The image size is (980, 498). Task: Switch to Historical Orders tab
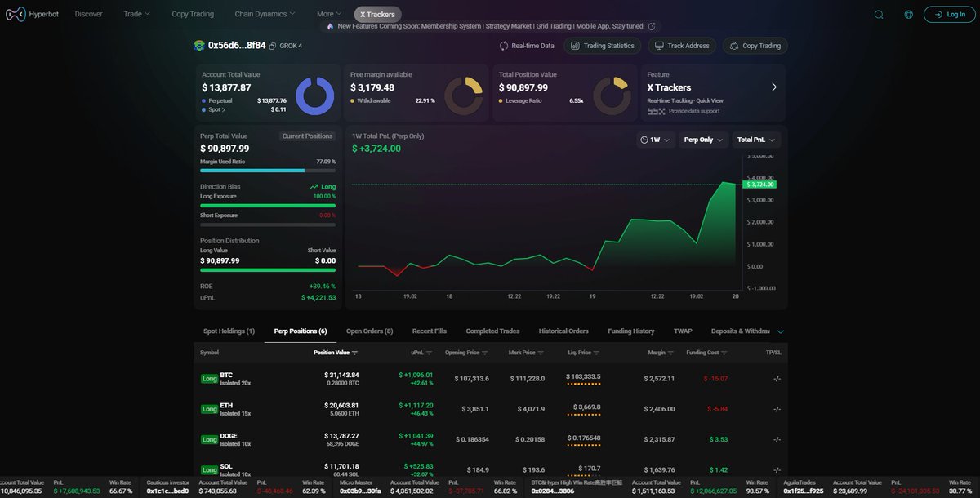tap(563, 331)
